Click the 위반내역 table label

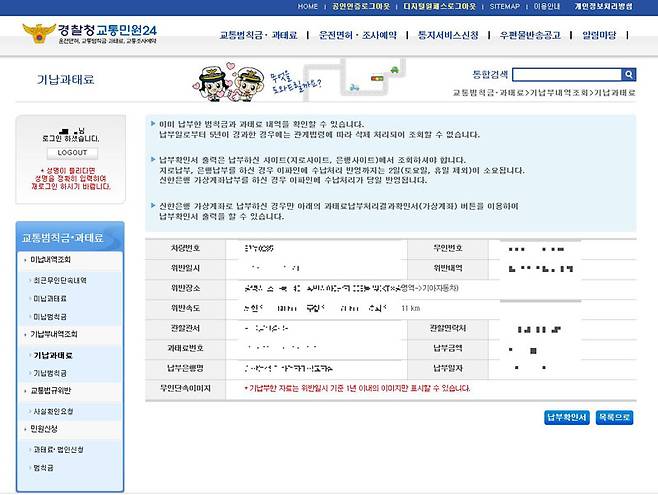(x=448, y=268)
